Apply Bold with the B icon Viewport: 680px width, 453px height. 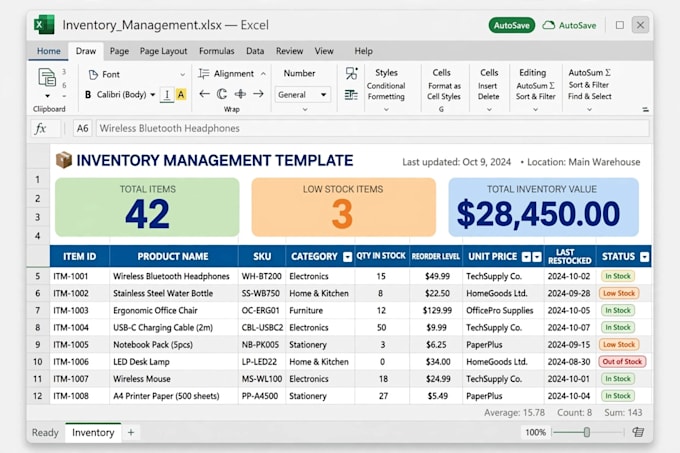[x=88, y=95]
